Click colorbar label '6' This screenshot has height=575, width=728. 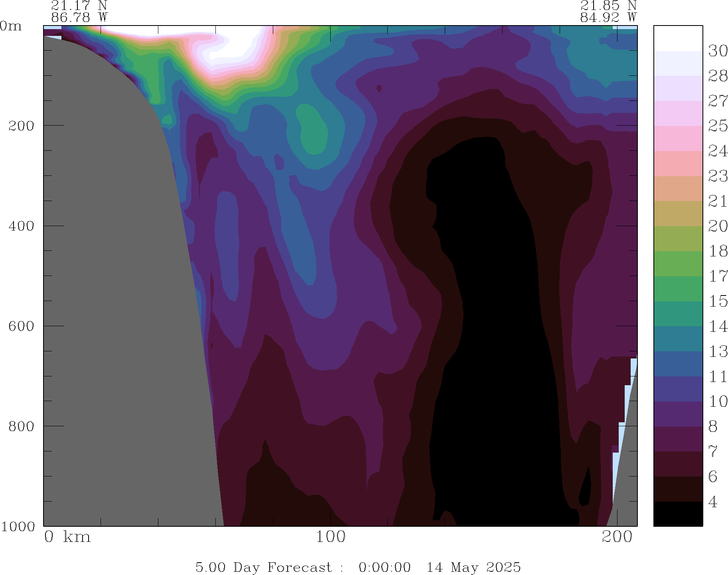(x=713, y=477)
